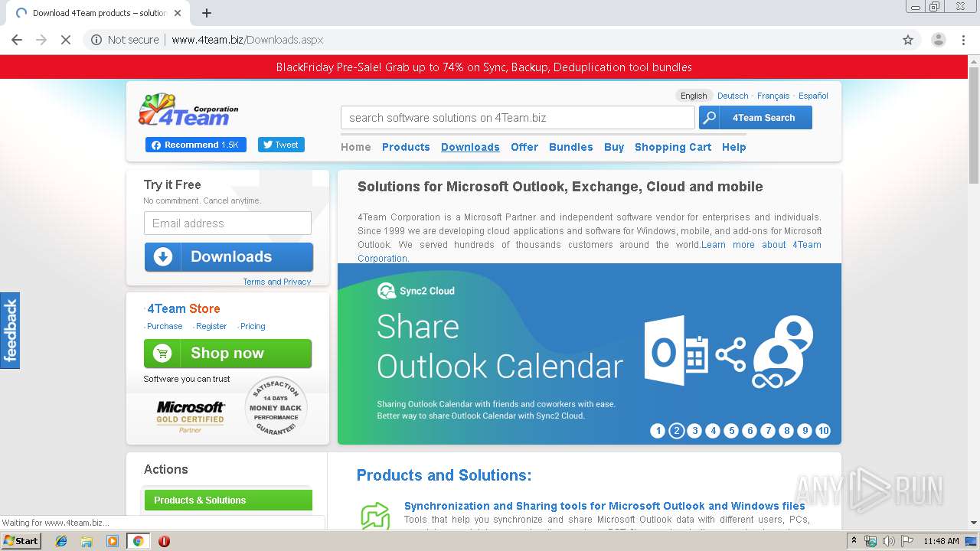The height and width of the screenshot is (551, 980).
Task: Click the download arrow icon on Downloads button
Action: 163,257
